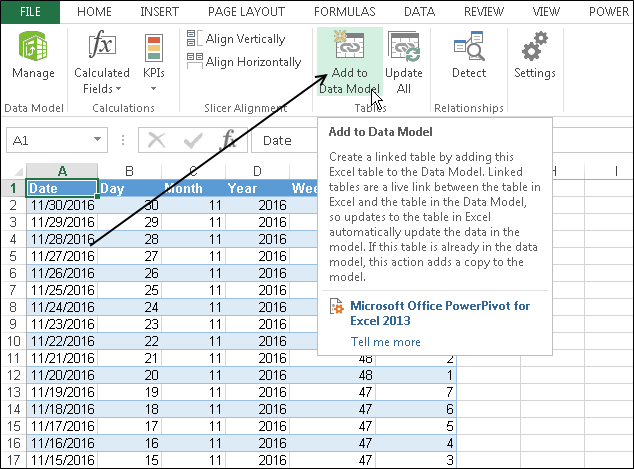Click cell containing 11/23/2016
The width and height of the screenshot is (634, 469).
click(62, 324)
